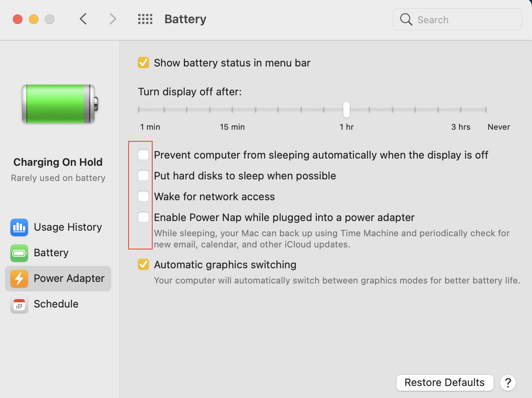
Task: Select the Schedule label in the sidebar
Action: [56, 304]
